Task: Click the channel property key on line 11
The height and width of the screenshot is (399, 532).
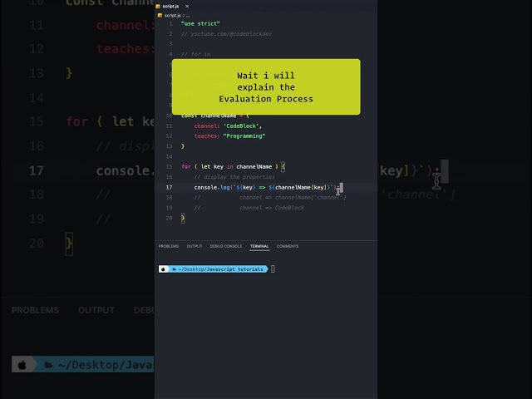Action: tap(207, 126)
